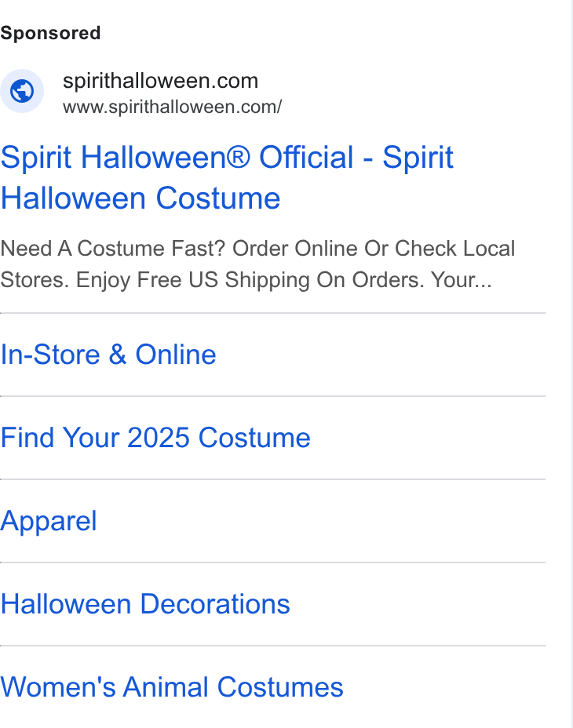The width and height of the screenshot is (573, 728).
Task: Click the '2025' in the costume sitelink
Action: point(158,438)
